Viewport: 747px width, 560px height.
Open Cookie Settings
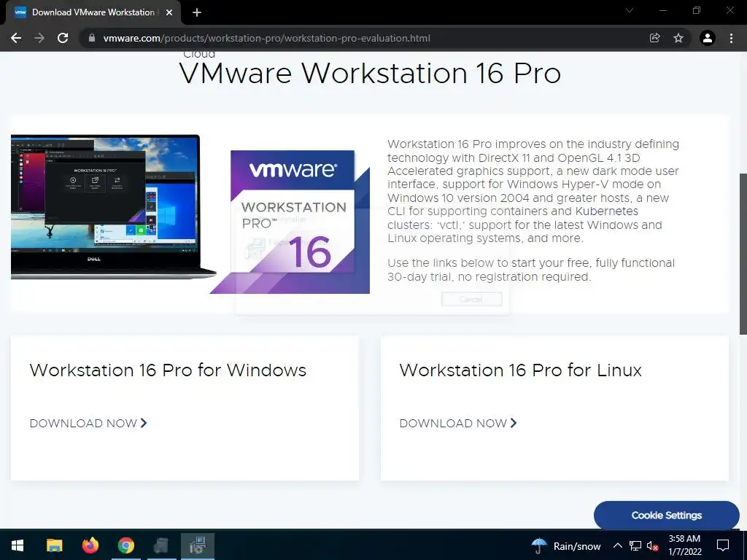coord(666,516)
